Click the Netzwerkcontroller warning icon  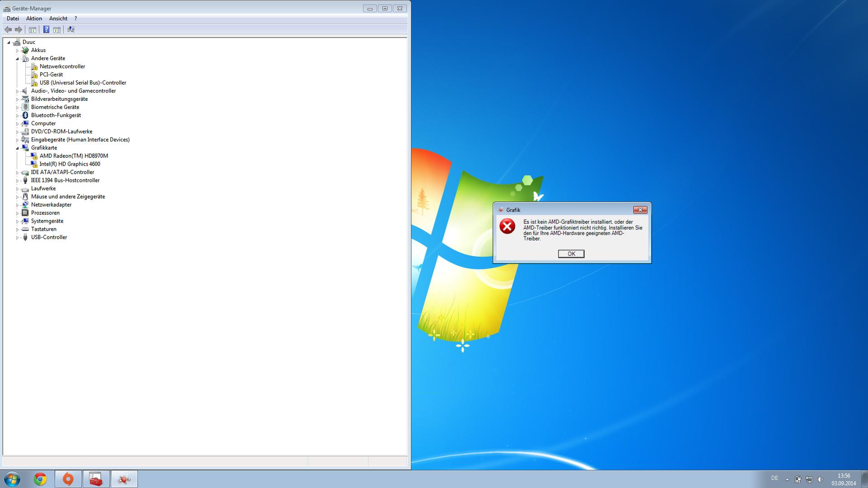coord(34,66)
